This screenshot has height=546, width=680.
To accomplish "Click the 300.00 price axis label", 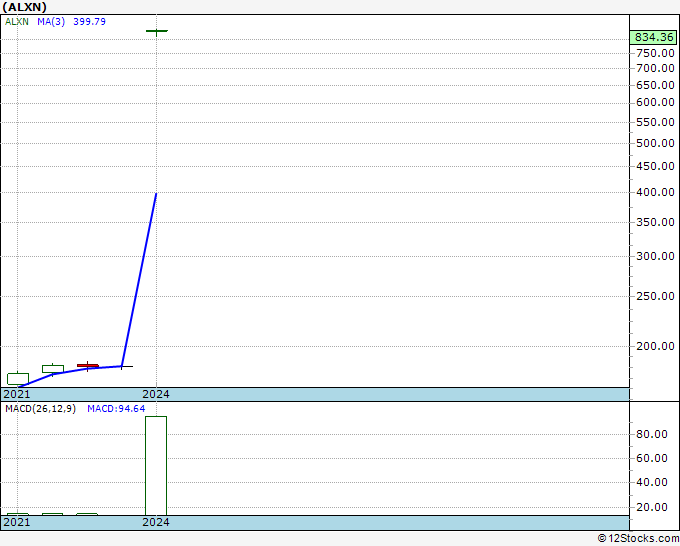I will point(655,256).
